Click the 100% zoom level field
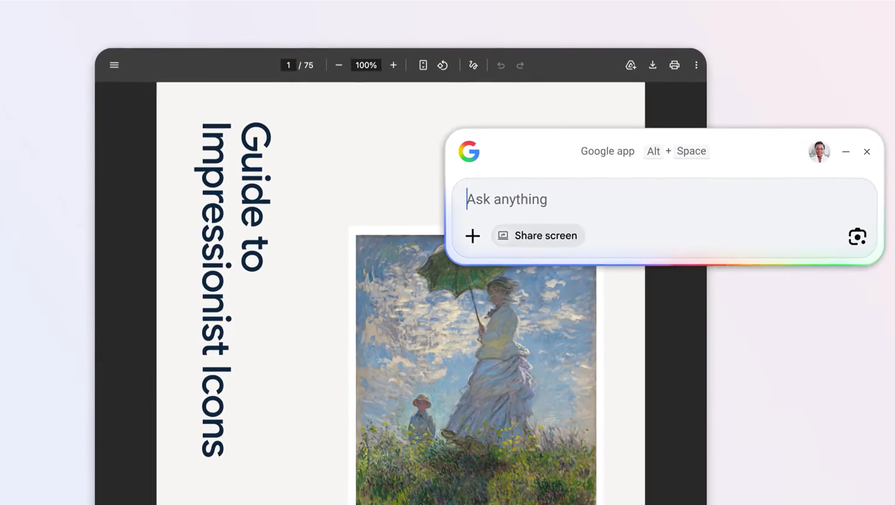Viewport: 895px width, 505px height. (x=366, y=65)
